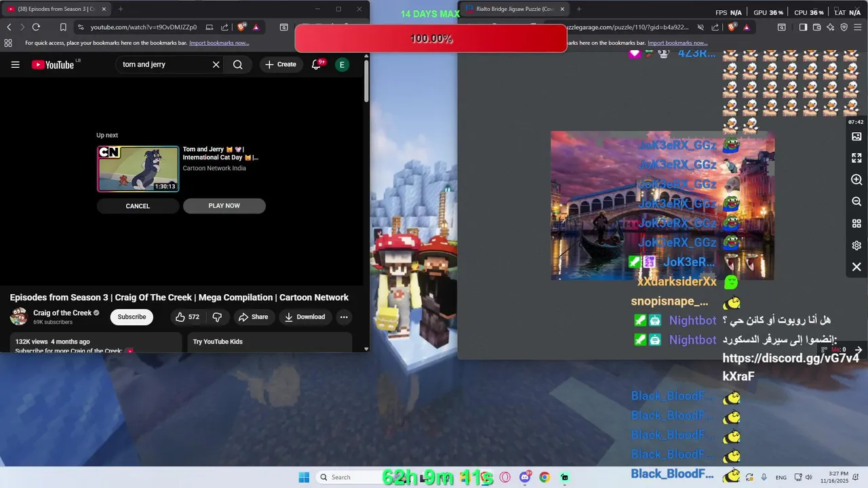The image size is (868, 488).
Task: Open volume control in system tray
Action: click(809, 477)
